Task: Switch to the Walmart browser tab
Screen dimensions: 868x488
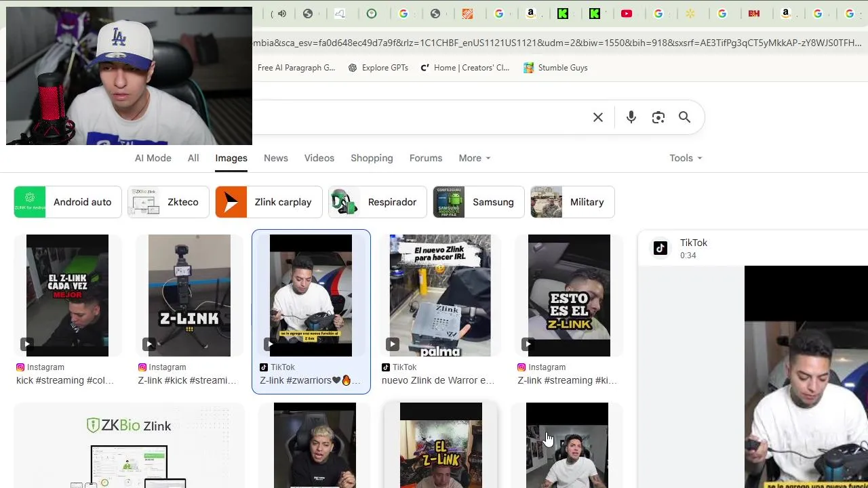Action: pyautogui.click(x=690, y=14)
